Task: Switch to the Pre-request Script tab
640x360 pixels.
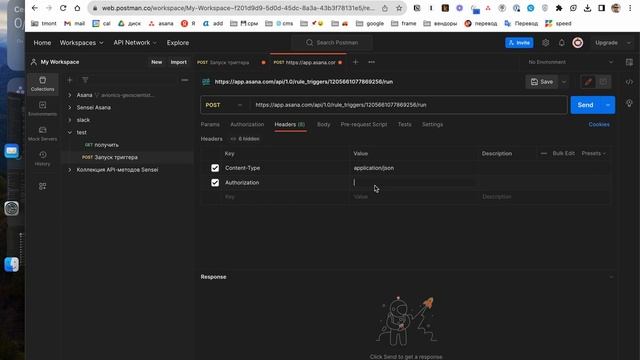Action: tap(364, 124)
